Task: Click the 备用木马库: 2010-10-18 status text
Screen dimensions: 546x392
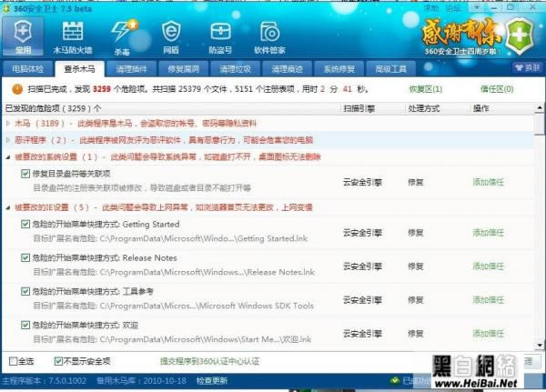Action: [141, 381]
